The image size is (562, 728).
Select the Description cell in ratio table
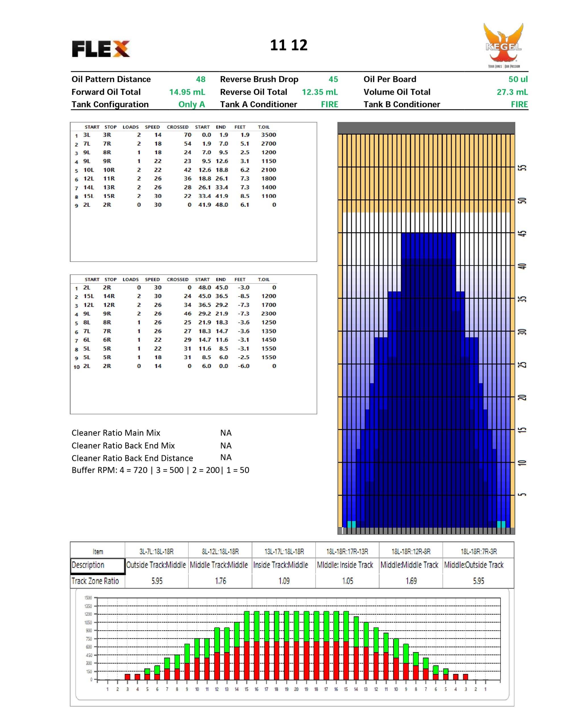click(98, 565)
